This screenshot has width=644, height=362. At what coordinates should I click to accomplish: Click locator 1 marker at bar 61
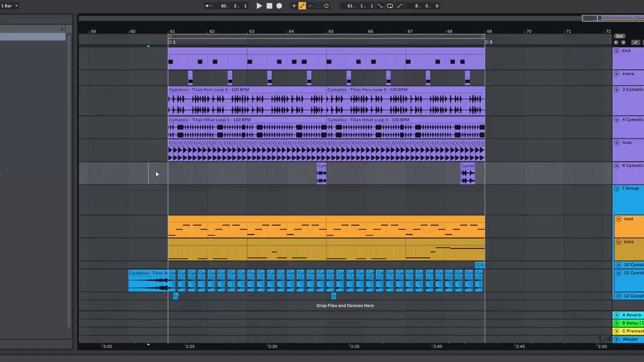[x=171, y=42]
